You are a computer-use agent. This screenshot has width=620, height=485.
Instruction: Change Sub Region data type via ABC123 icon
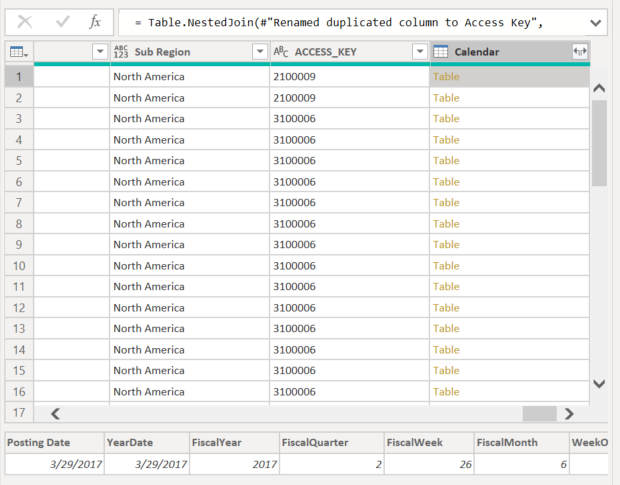tap(121, 52)
